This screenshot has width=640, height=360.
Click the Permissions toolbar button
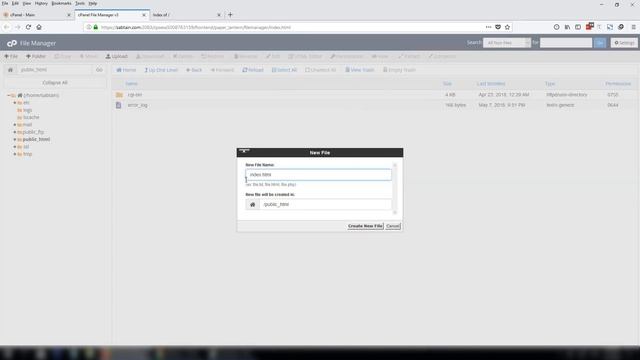pyautogui.click(x=346, y=56)
